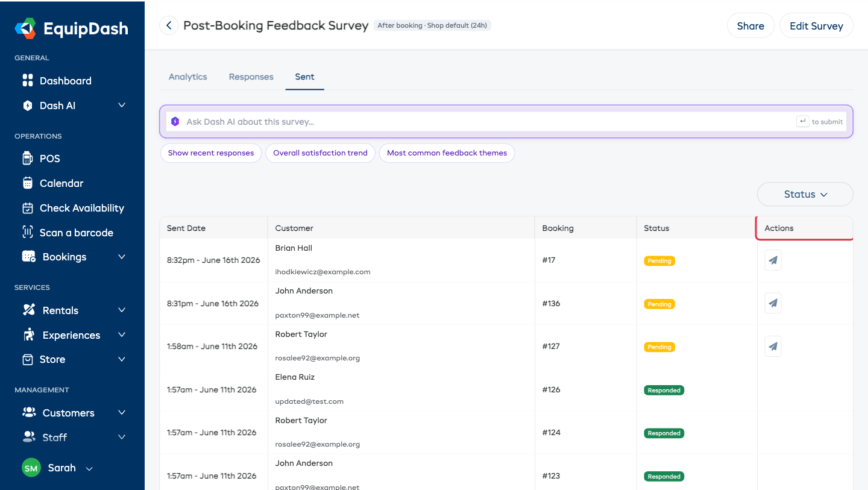Click customer name Brian Hall
Viewport: 868px width, 490px height.
294,248
